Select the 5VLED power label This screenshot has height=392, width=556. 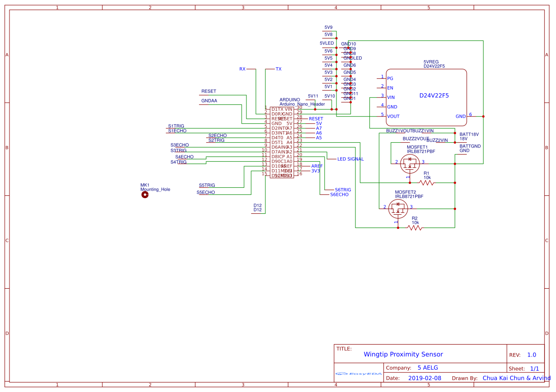tap(326, 43)
